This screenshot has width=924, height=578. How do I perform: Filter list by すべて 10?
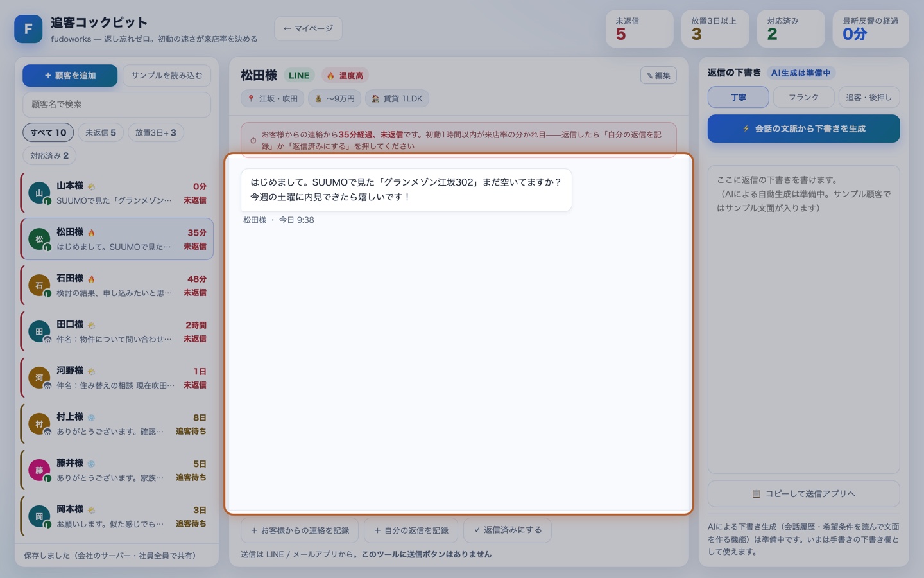point(48,132)
